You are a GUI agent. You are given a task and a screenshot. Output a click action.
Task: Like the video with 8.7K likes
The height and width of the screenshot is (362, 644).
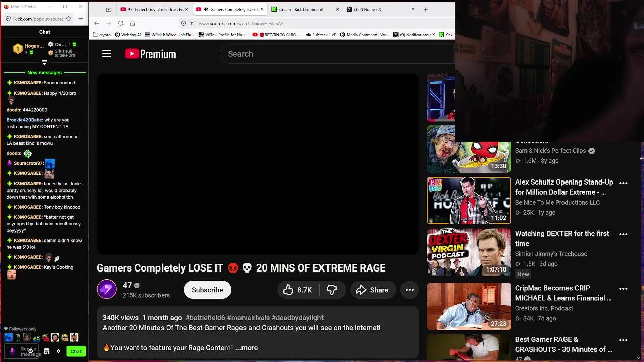coord(297,290)
